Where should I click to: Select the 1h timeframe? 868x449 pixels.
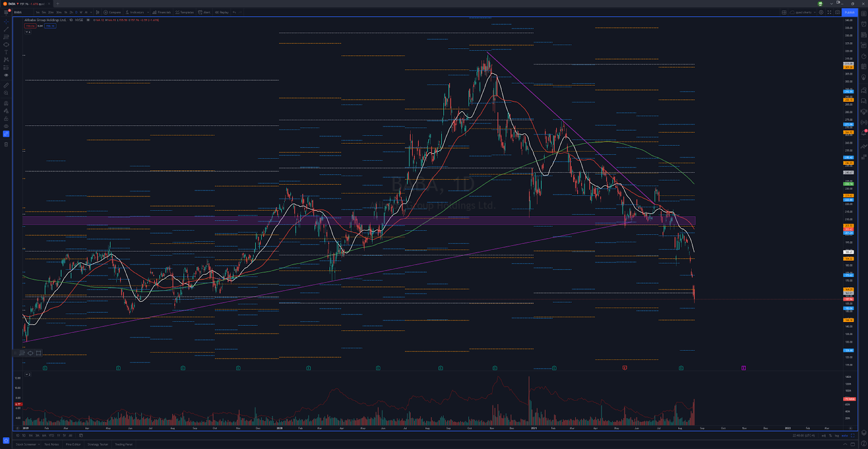[x=66, y=12]
